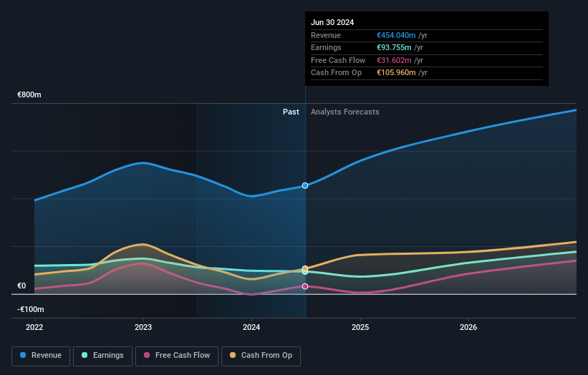588x375 pixels.
Task: Click the 2024 x-axis label
Action: [x=251, y=327]
